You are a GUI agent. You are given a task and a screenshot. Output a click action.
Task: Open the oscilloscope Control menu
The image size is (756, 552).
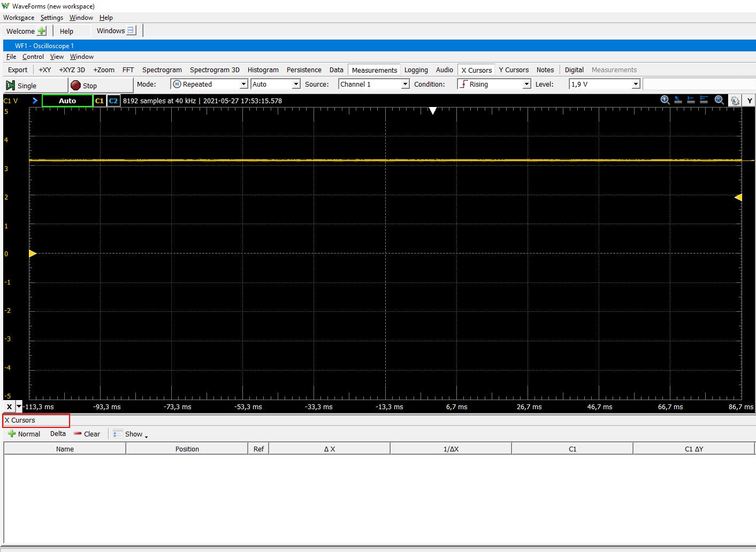33,57
